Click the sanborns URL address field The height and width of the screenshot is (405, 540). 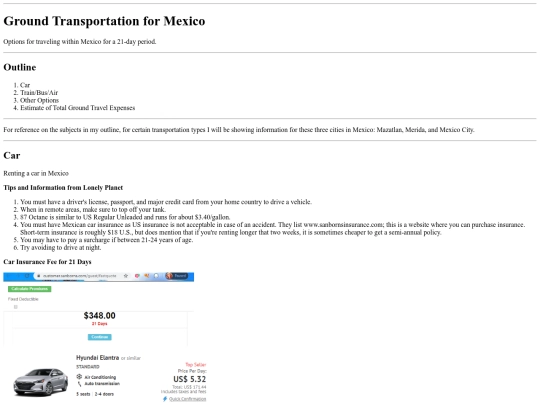[79, 276]
